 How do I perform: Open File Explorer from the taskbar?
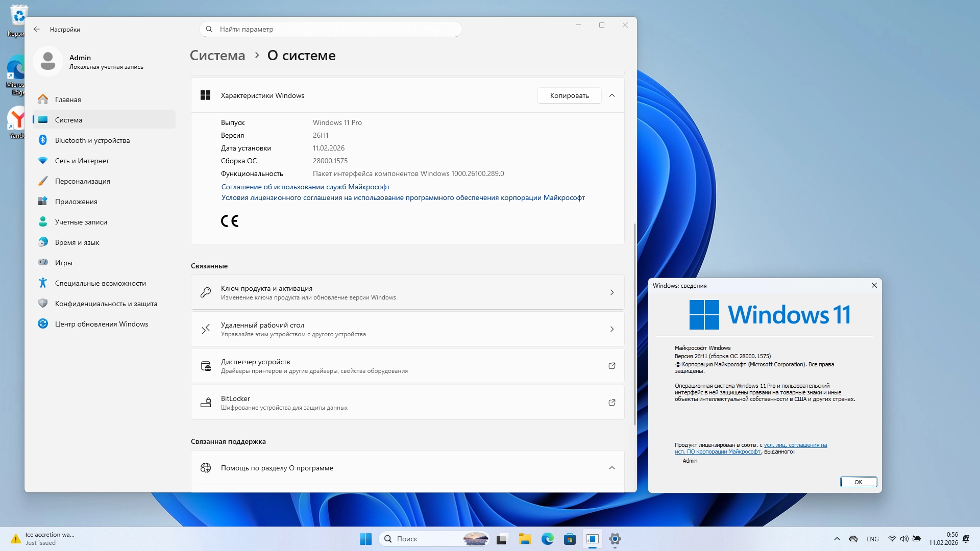[x=525, y=539]
